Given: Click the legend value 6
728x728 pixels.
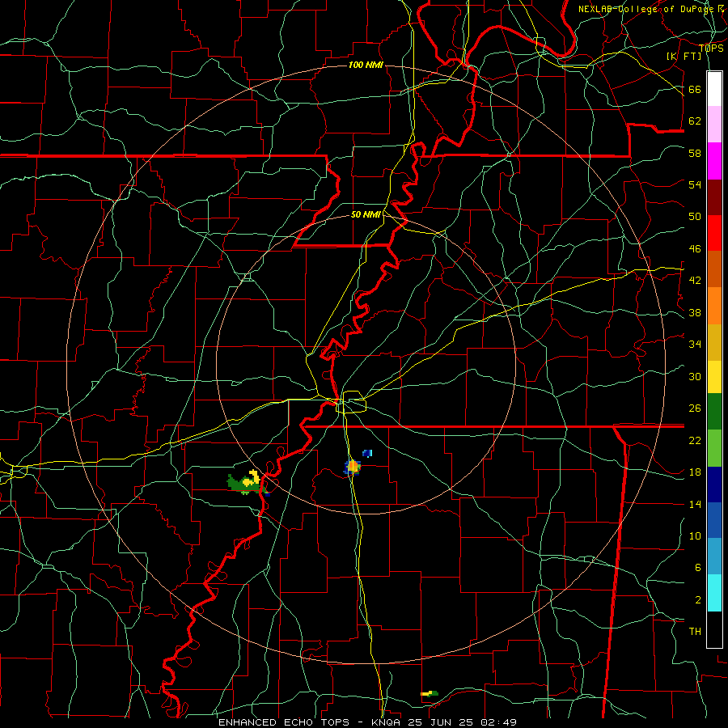Looking at the screenshot, I should (697, 568).
